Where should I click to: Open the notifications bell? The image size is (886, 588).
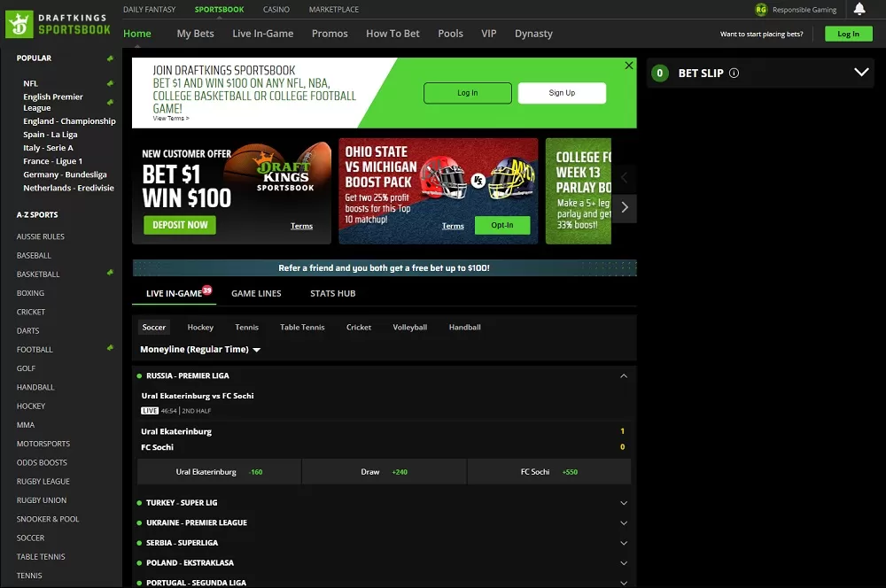tap(859, 9)
